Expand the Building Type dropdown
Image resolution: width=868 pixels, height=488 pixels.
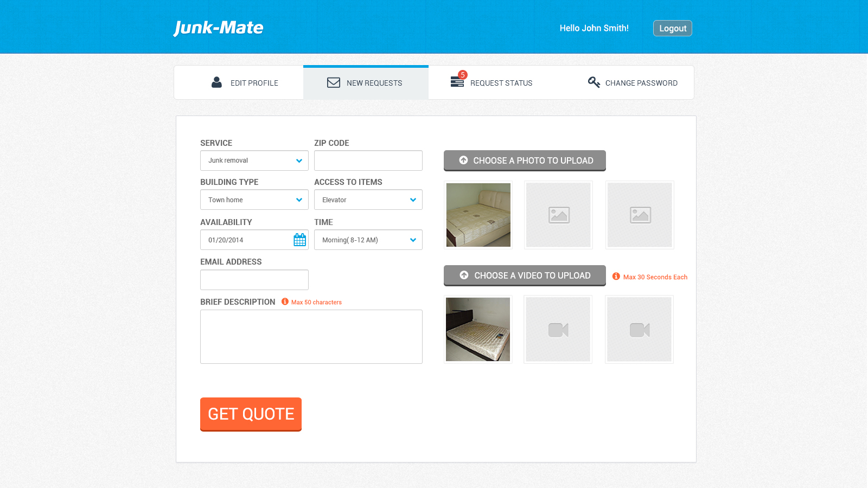254,200
